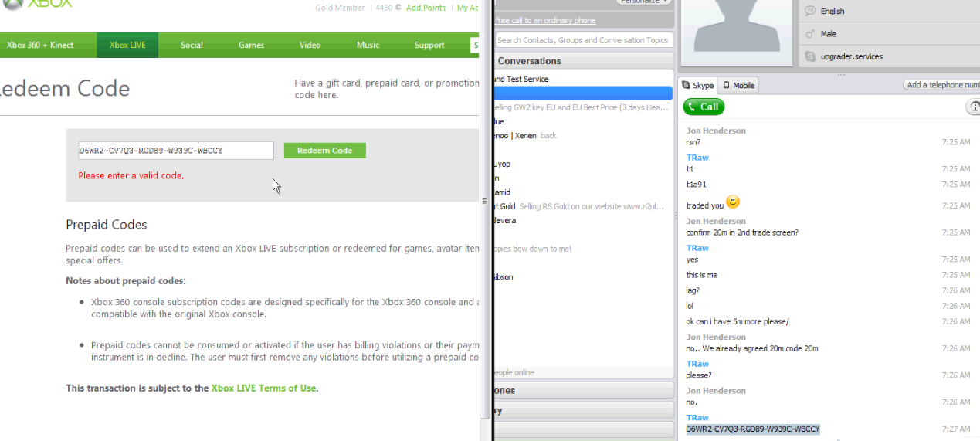Click the 'people online' status text
Image resolution: width=980 pixels, height=441 pixels.
click(x=514, y=372)
